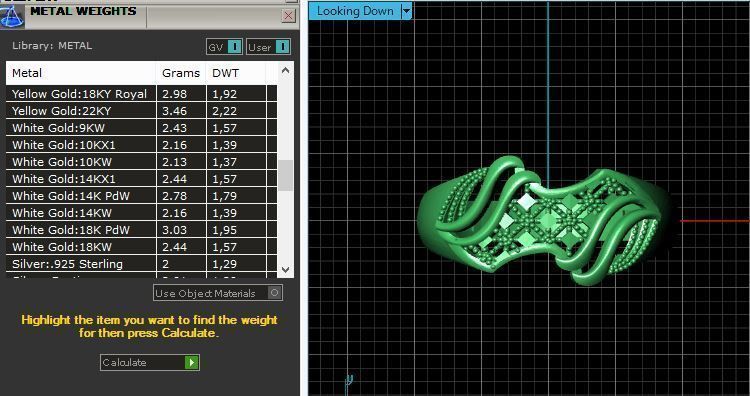Select White Gold:9KW row
Viewport: 750px width, 396px height.
(x=141, y=128)
